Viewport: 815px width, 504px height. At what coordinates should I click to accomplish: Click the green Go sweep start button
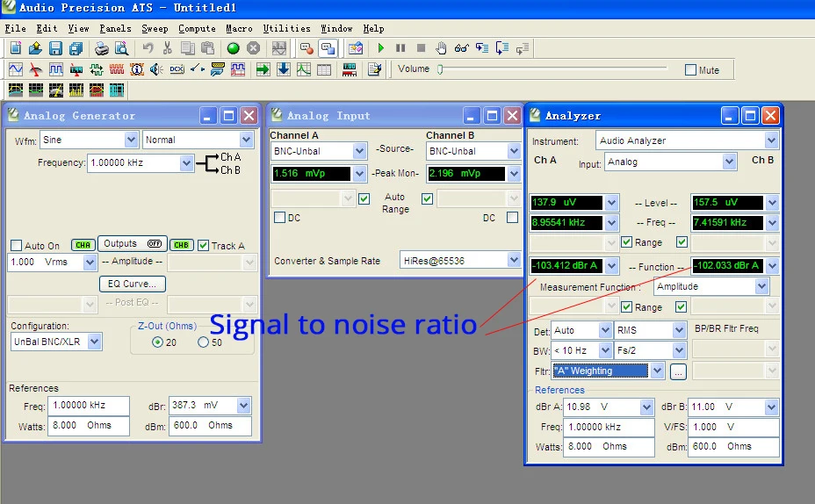coord(233,48)
